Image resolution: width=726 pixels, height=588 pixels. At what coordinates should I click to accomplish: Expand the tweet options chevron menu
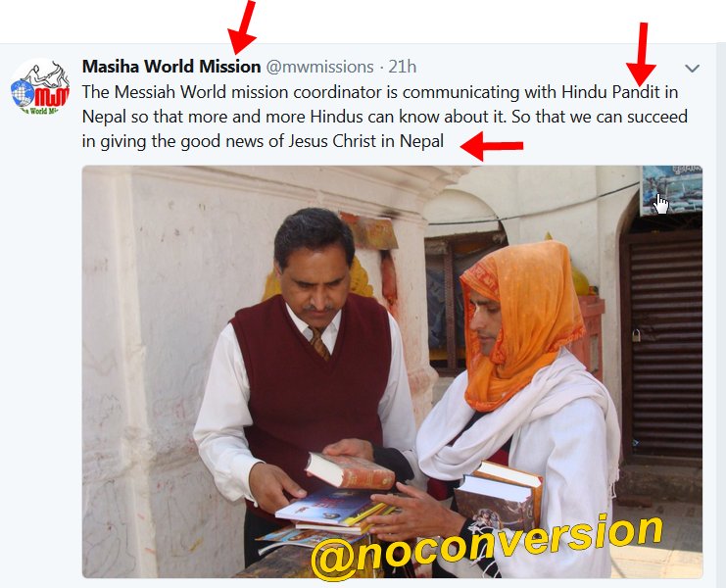tap(692, 69)
